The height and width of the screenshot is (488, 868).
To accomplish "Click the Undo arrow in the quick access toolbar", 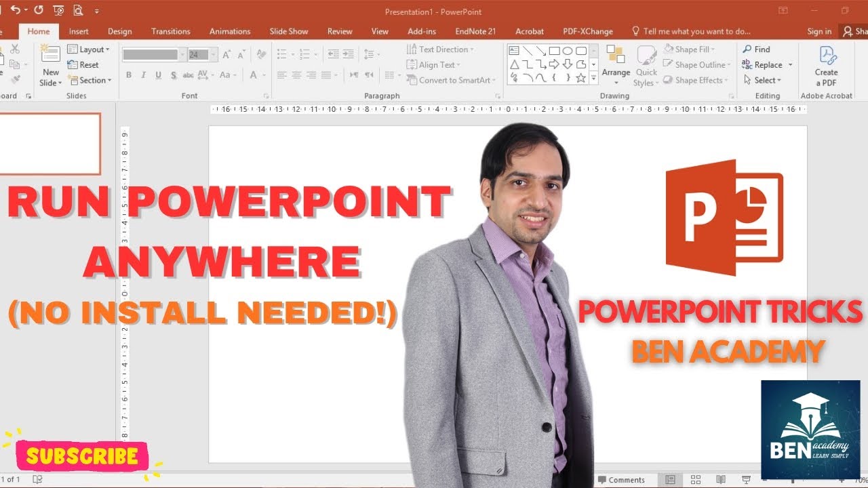I will point(15,10).
